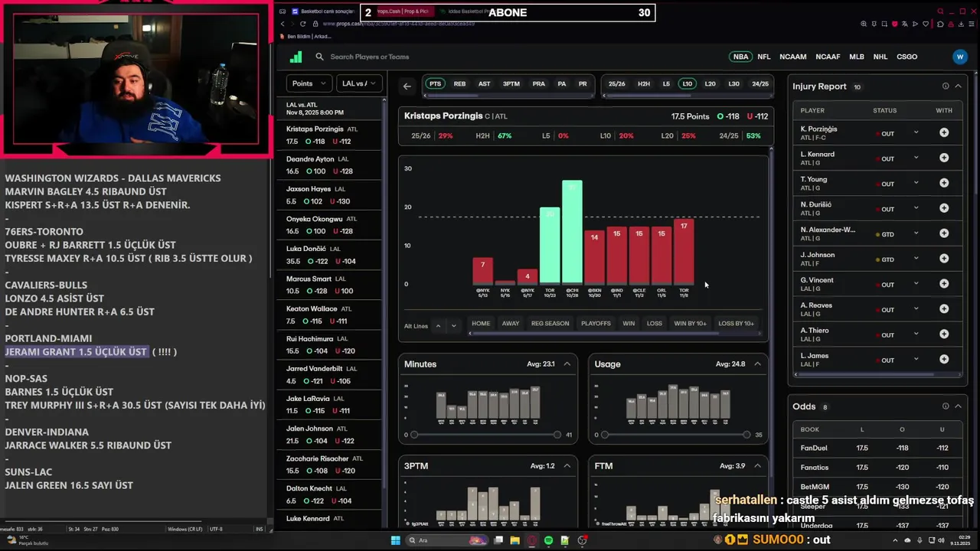Toggle the HOME split filter
The image size is (980, 551).
[x=481, y=323]
